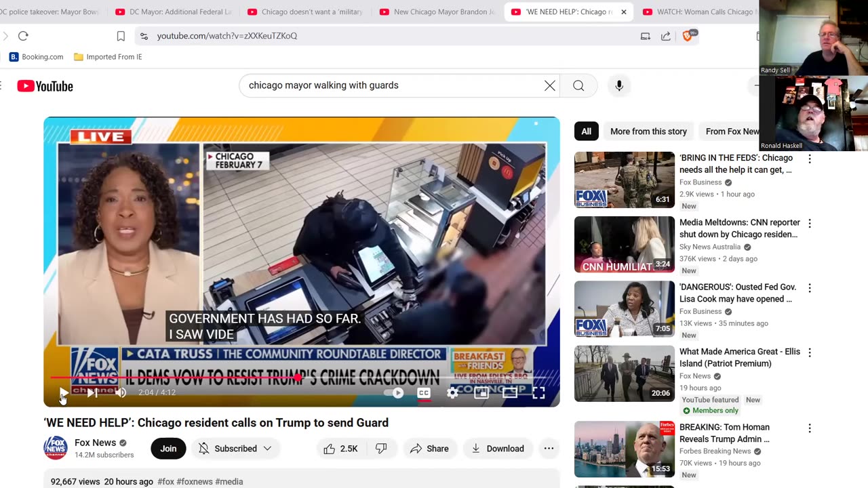Mute the video volume
868x488 pixels.
121,392
